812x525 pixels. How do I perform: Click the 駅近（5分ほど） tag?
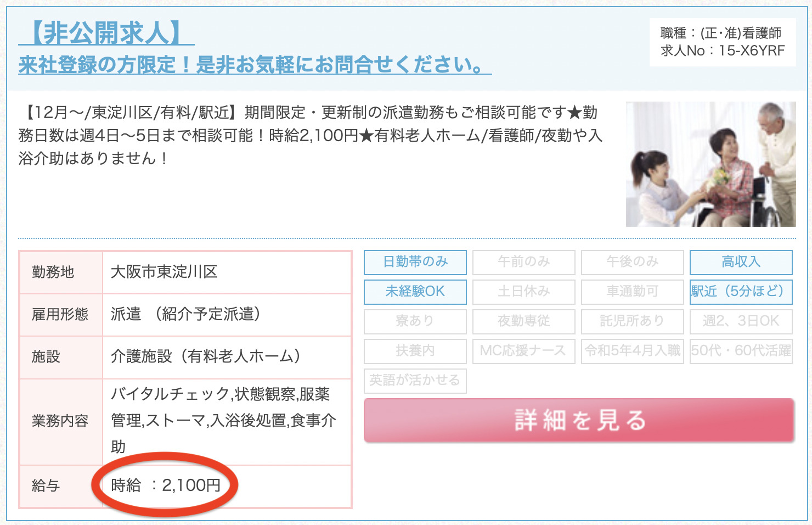pyautogui.click(x=741, y=292)
